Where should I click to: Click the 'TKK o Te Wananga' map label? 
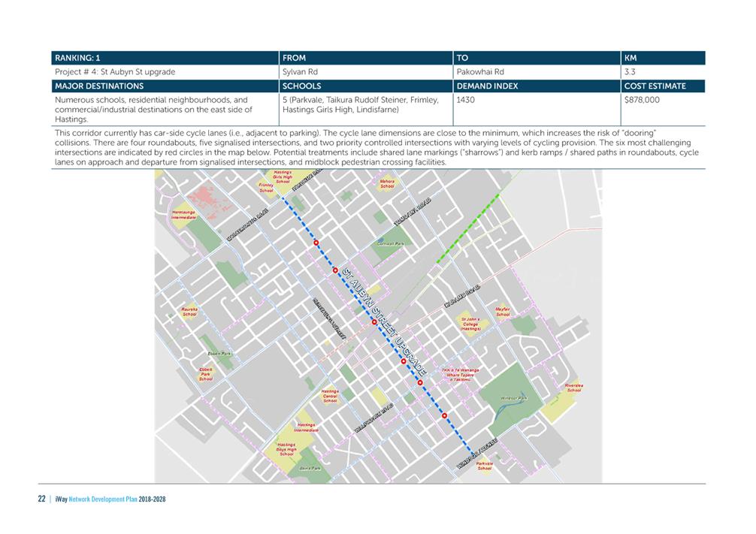coord(461,375)
